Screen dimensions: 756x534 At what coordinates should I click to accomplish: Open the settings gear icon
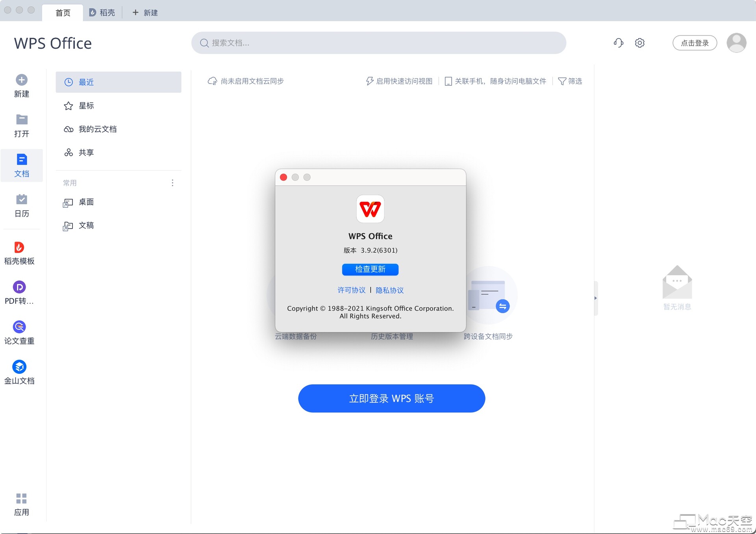pos(639,42)
